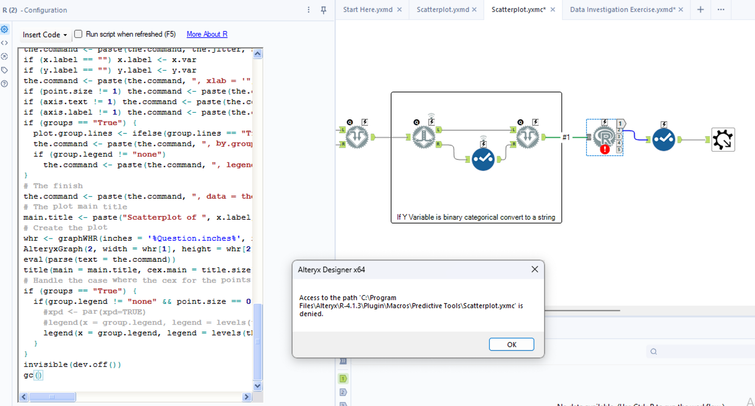Enable Run script when refreshed checkbox

coord(78,34)
